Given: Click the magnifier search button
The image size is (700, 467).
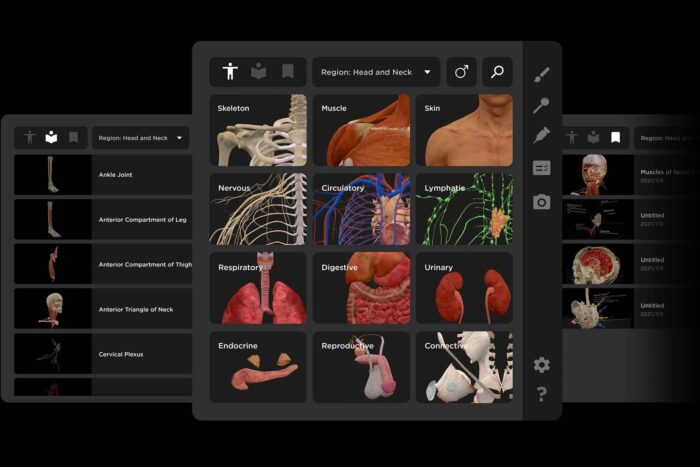Looking at the screenshot, I should click(x=497, y=72).
